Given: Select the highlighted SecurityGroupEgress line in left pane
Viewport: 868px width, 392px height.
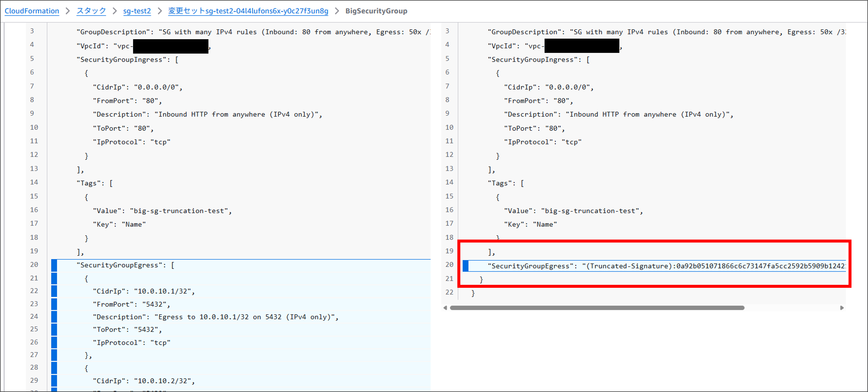Looking at the screenshot, I should pos(125,265).
